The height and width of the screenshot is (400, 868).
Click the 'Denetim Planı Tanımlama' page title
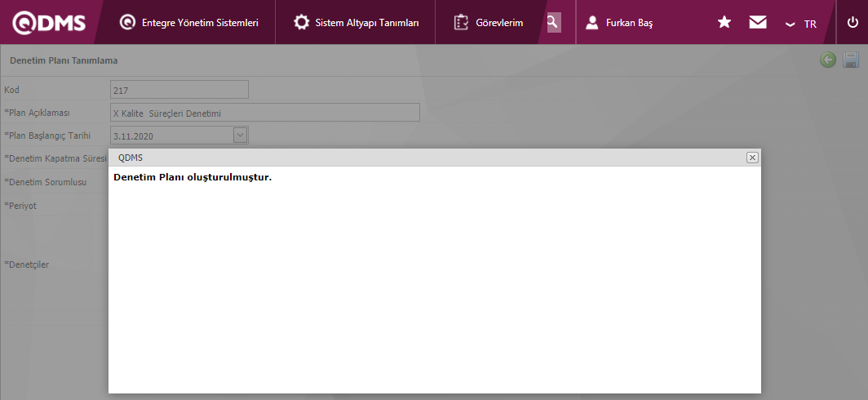[x=64, y=60]
